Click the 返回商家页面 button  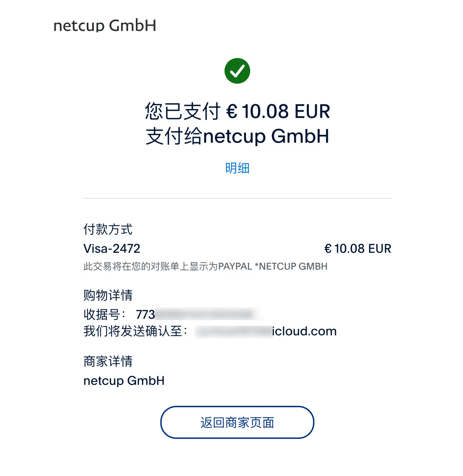237,422
